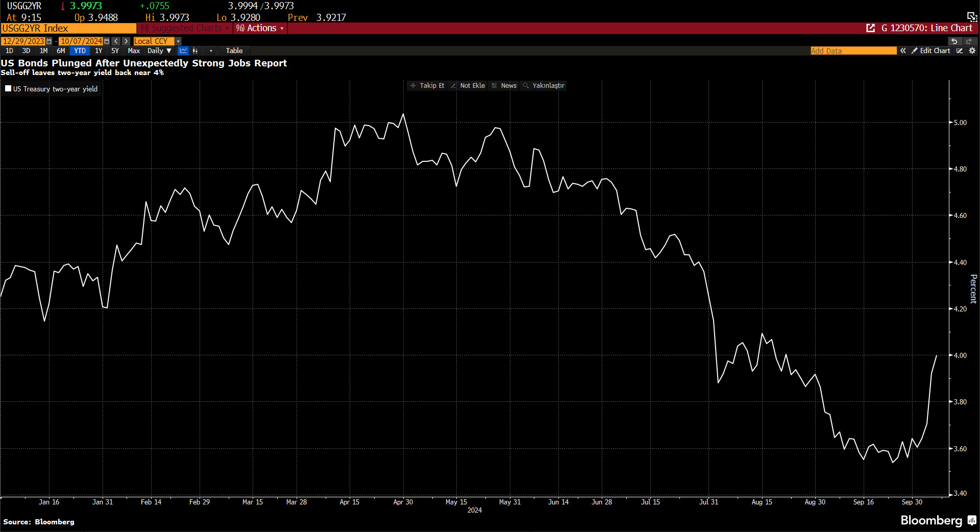Open the start date calendar picker

pos(49,41)
